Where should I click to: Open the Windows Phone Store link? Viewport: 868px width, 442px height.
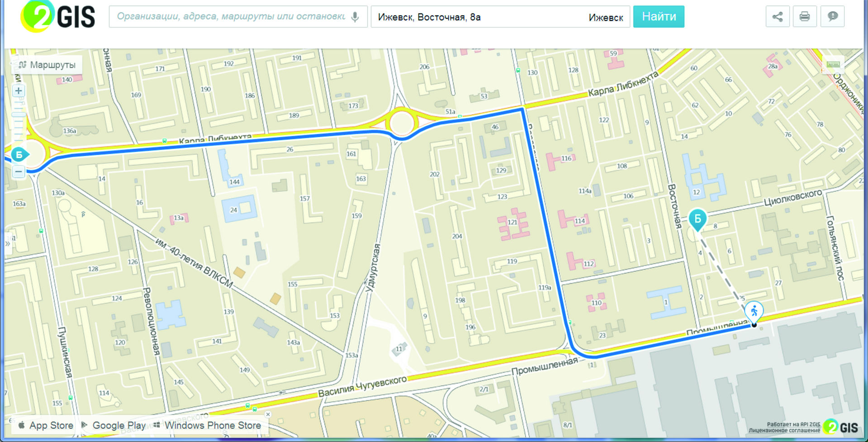(x=207, y=425)
